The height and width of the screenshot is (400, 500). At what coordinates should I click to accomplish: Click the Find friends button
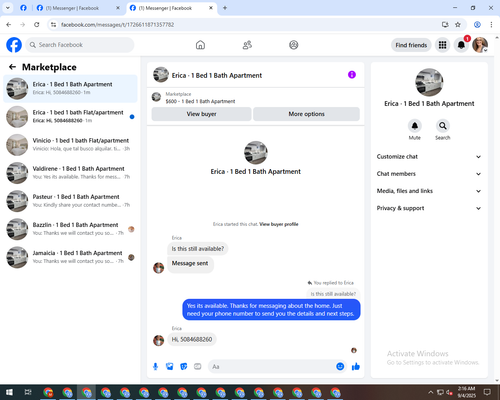tap(411, 45)
